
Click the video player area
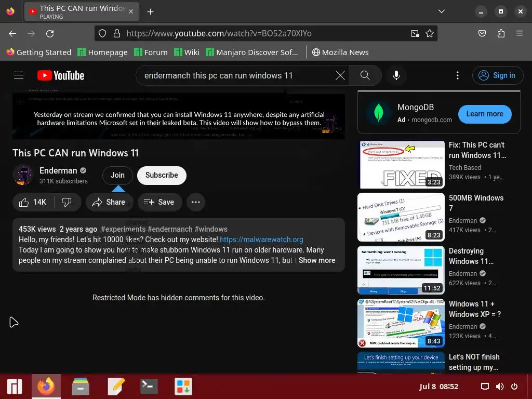pyautogui.click(x=179, y=115)
